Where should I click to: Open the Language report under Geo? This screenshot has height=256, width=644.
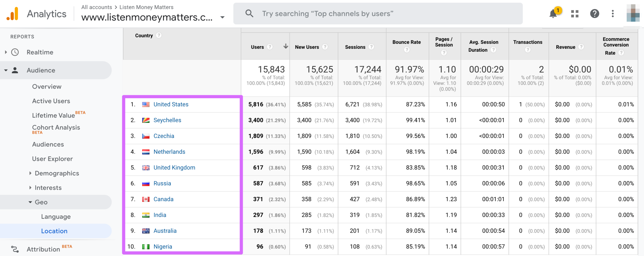click(x=56, y=217)
